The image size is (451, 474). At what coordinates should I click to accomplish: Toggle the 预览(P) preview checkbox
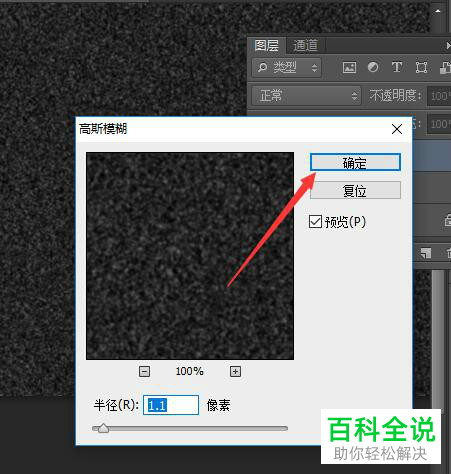coord(315,222)
